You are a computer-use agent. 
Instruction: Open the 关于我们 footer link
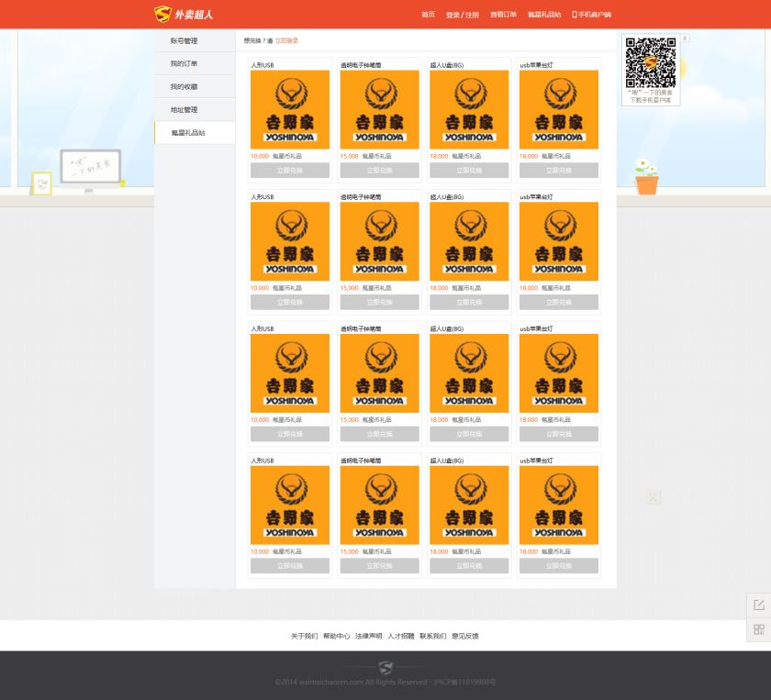coord(304,636)
